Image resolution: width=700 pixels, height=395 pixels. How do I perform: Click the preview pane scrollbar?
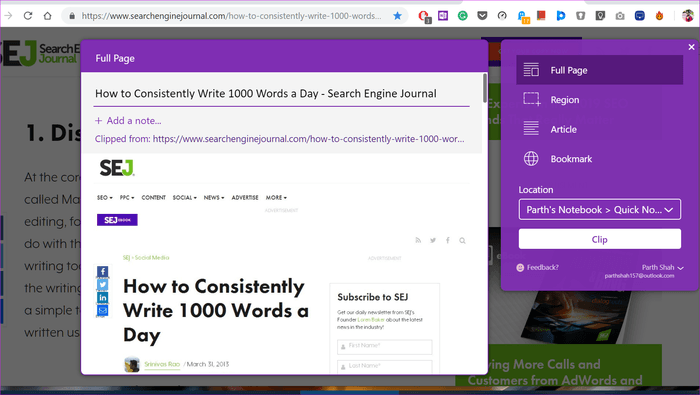pos(484,88)
